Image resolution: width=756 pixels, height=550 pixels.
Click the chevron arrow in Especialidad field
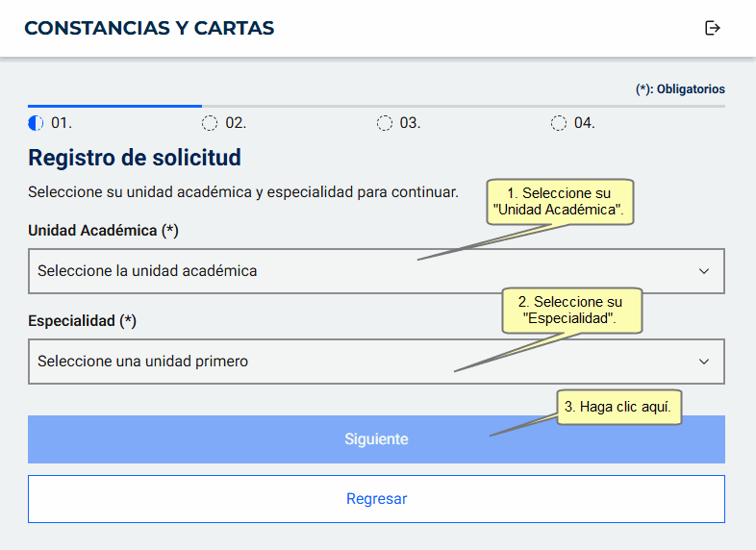(704, 362)
